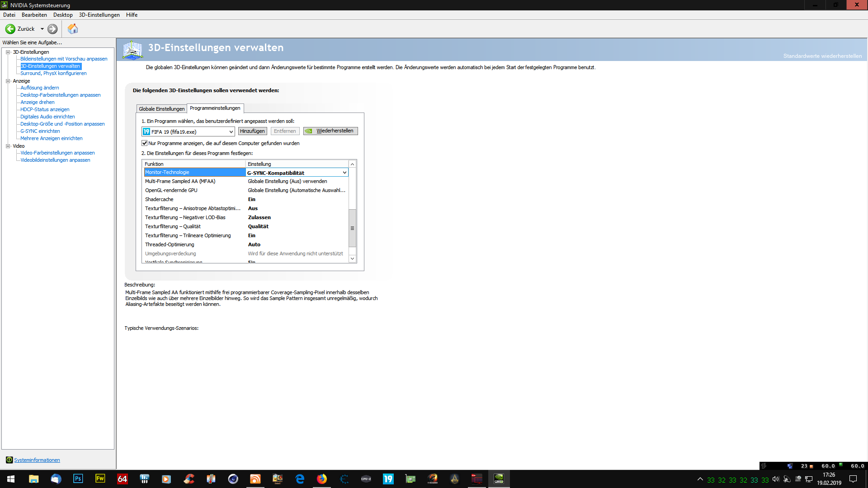Open 'Mehrere Anzeigen einrichten' task
868x488 pixels.
click(52, 138)
